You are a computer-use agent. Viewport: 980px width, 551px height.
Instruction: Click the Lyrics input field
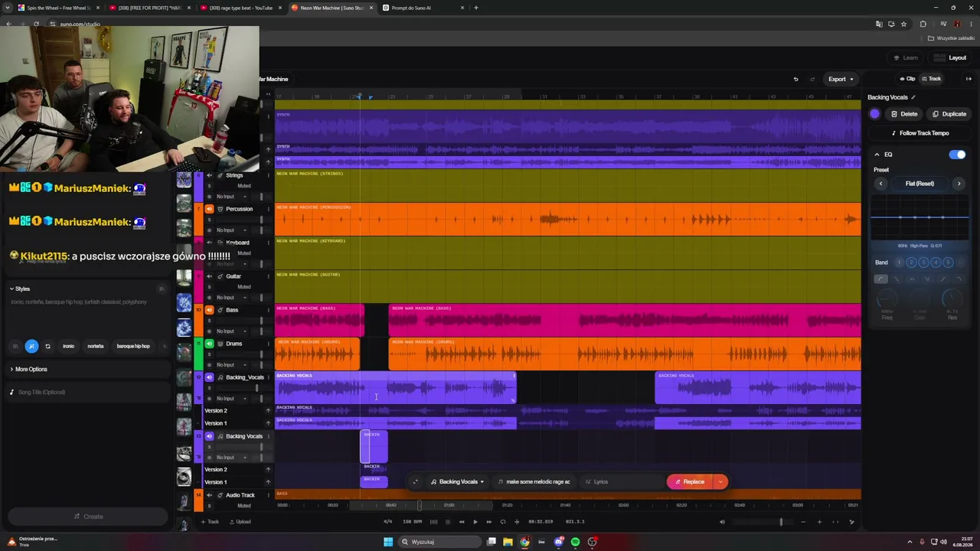pyautogui.click(x=622, y=482)
